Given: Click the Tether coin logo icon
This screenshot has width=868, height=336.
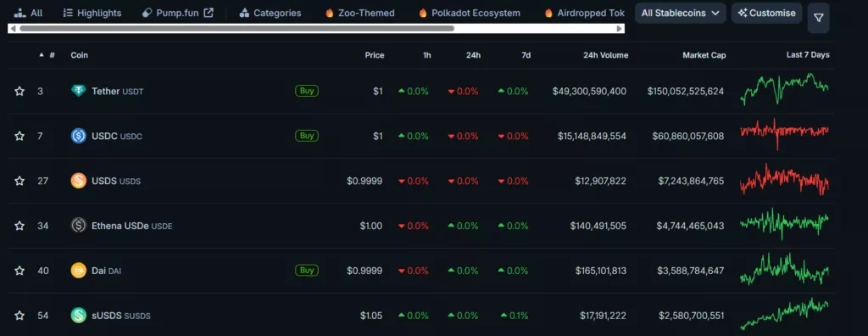Looking at the screenshot, I should (79, 91).
